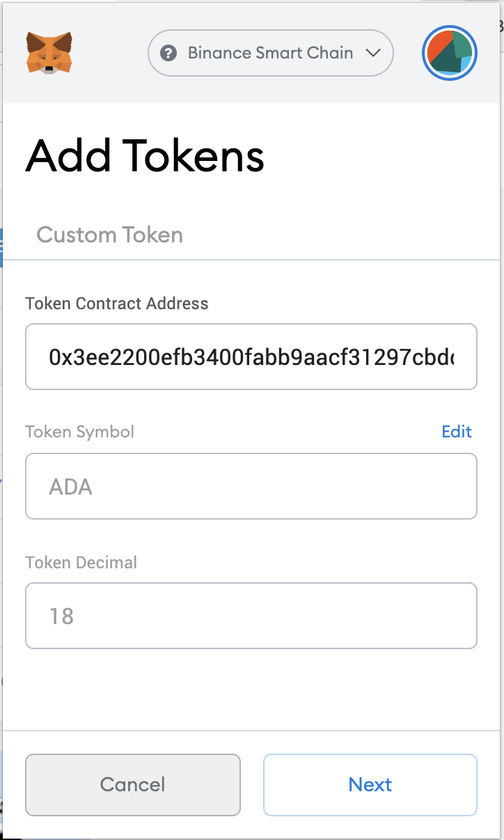Click the MetaMask fox logo
This screenshot has width=504, height=840.
tap(49, 53)
